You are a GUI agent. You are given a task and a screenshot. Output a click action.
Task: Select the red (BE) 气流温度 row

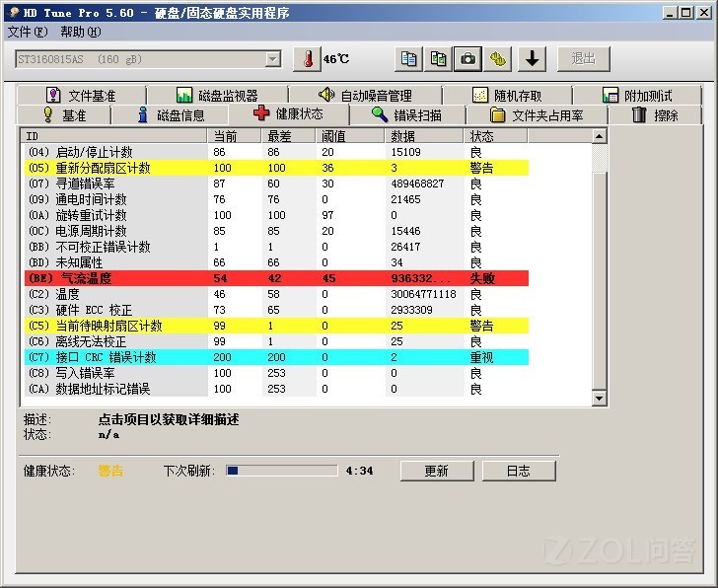[276, 278]
